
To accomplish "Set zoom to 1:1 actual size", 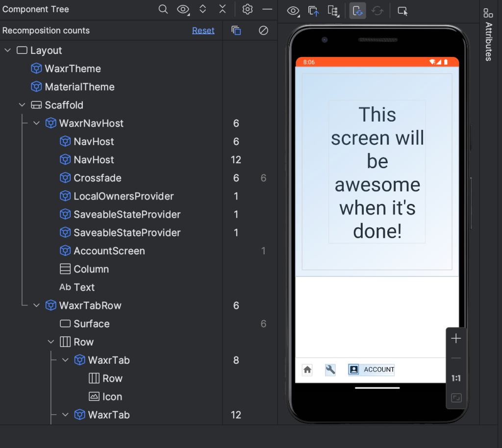I will pos(456,378).
